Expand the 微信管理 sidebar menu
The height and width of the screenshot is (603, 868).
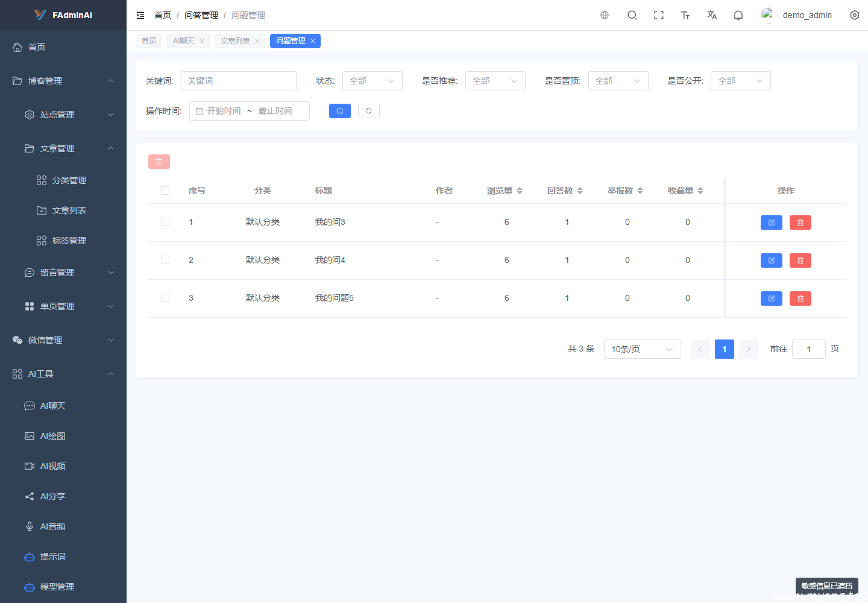pos(63,340)
